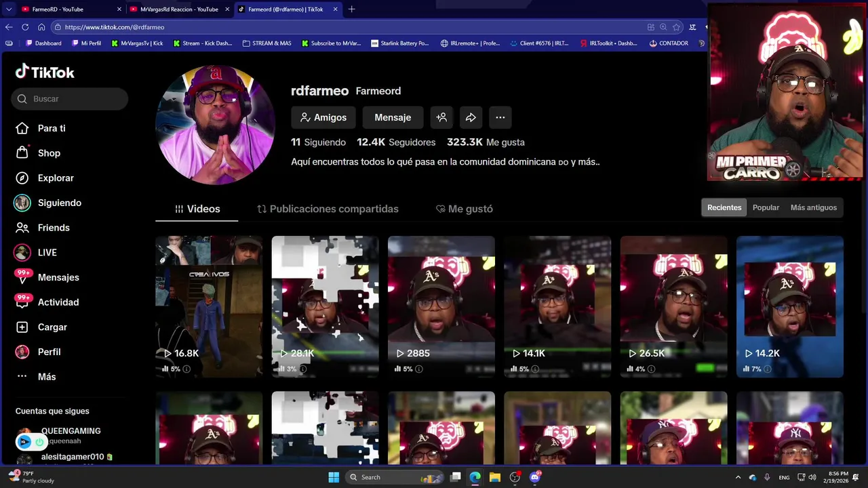Switch to the Me gustó tab

(464, 209)
